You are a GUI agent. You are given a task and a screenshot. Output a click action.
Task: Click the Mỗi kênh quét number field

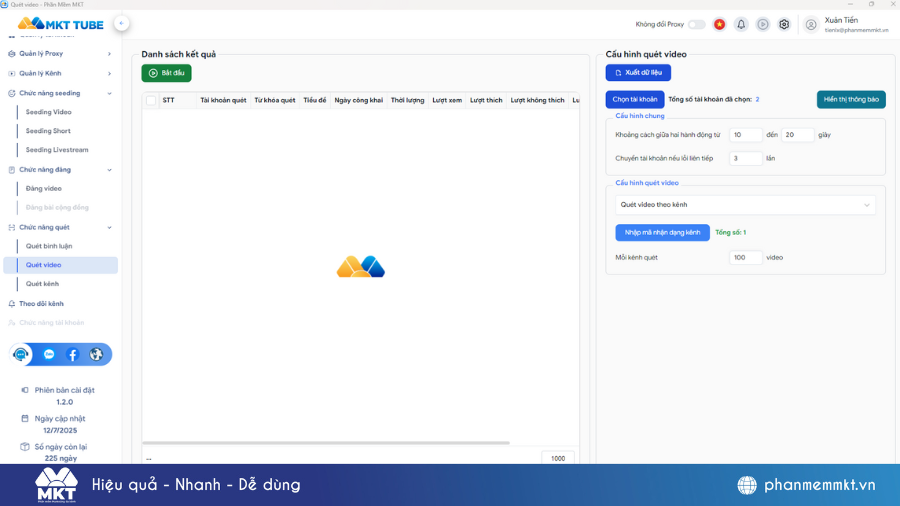[745, 257]
